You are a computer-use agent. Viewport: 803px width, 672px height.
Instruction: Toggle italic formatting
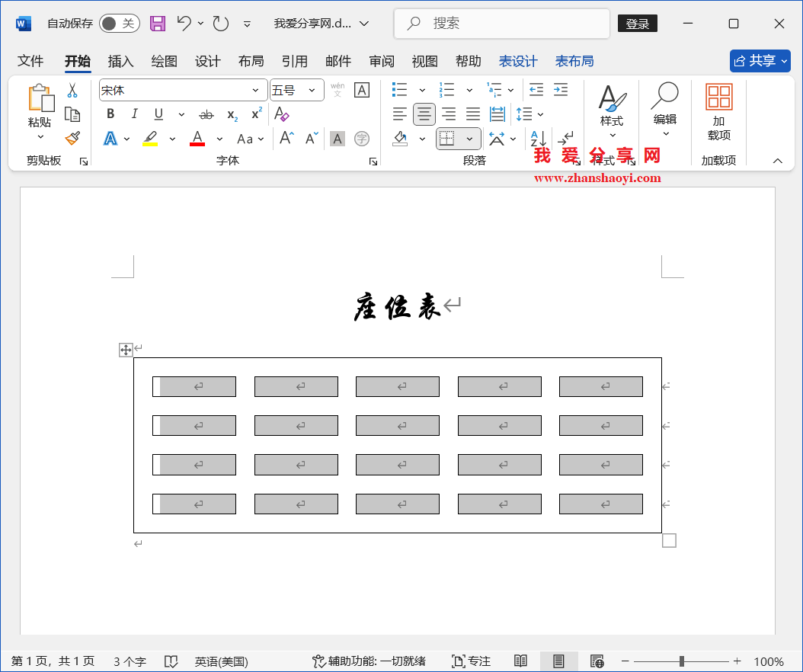135,114
